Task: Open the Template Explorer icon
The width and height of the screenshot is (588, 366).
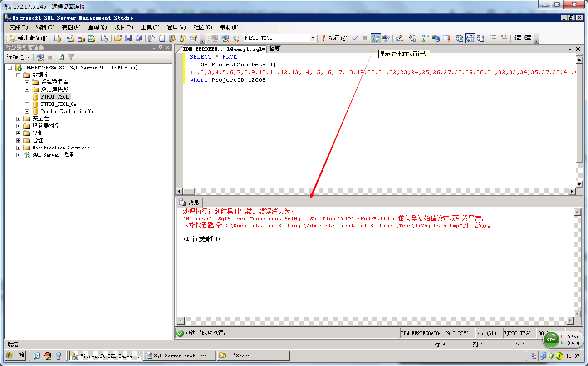Action: point(183,38)
